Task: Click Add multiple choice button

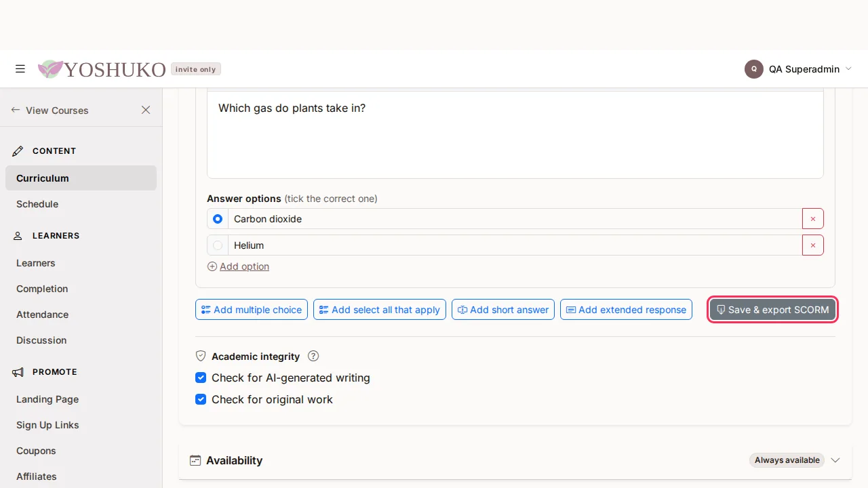Action: pos(252,310)
